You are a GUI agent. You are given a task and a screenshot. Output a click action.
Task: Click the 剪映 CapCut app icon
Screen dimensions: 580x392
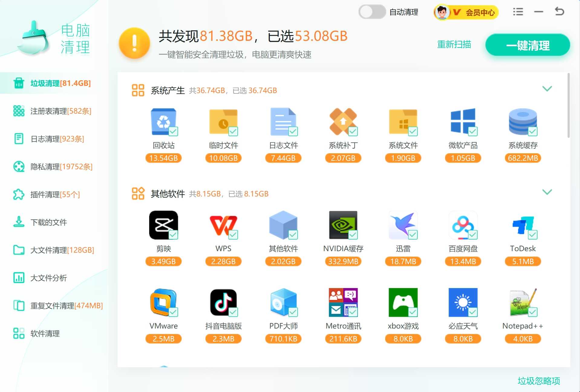163,225
